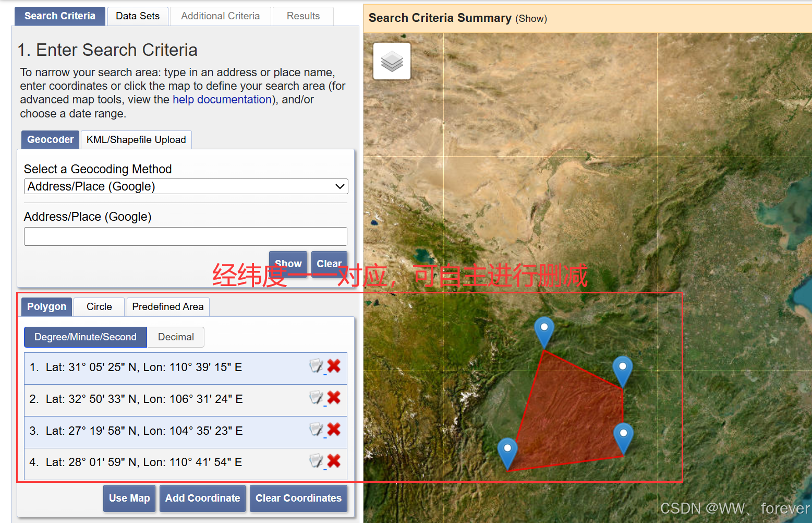
Task: Click Add Coordinate button
Action: tap(202, 498)
